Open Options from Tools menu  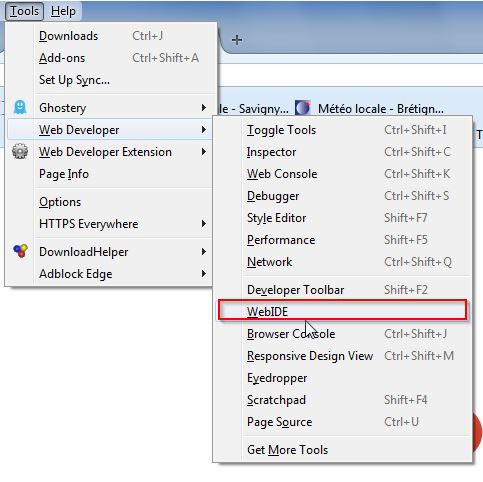coord(109,202)
